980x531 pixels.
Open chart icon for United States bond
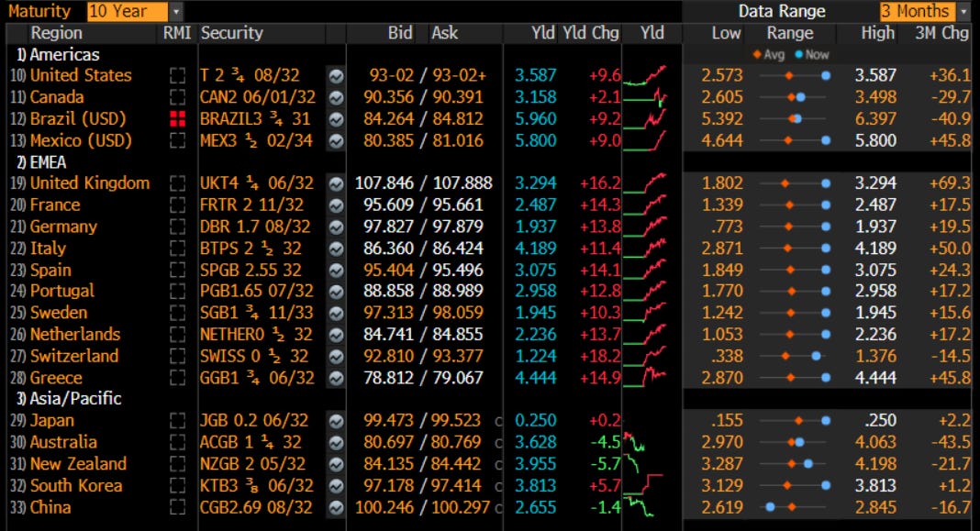pos(336,75)
